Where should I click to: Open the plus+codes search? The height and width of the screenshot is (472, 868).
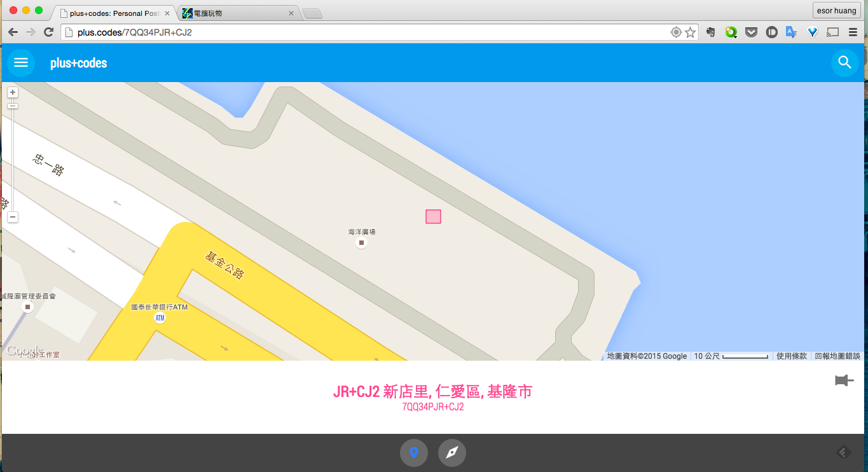[844, 62]
